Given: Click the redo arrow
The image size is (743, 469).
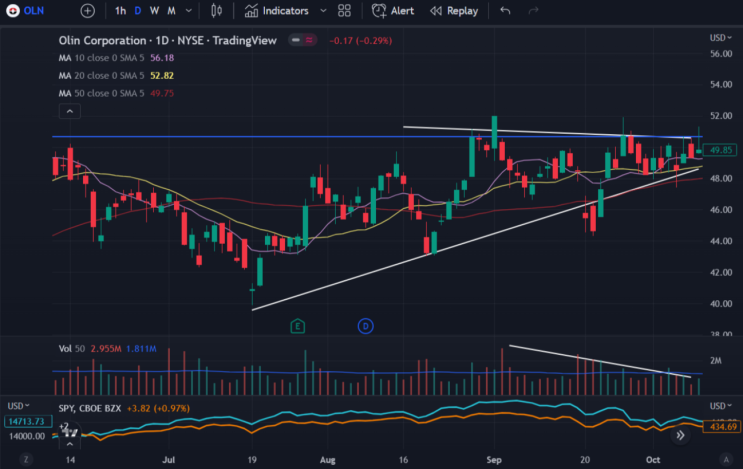Looking at the screenshot, I should coord(534,10).
